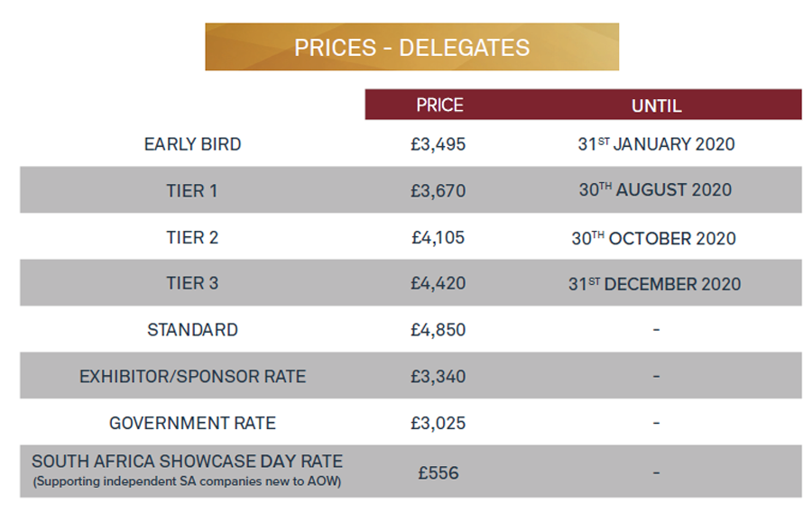
Task: Click the TIER 2 label
Action: point(192,237)
